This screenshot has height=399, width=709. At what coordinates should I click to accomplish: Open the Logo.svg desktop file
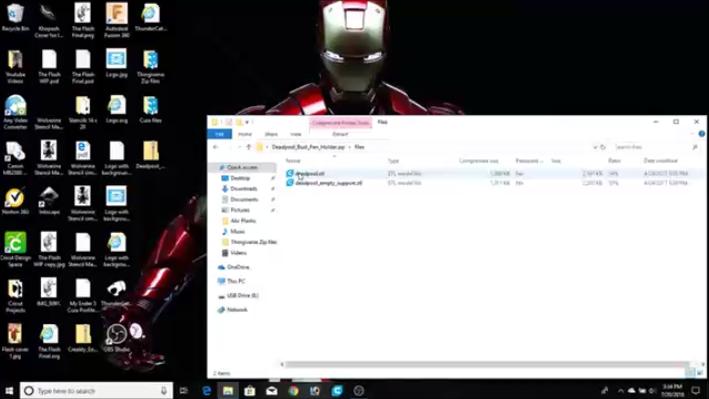(x=117, y=109)
